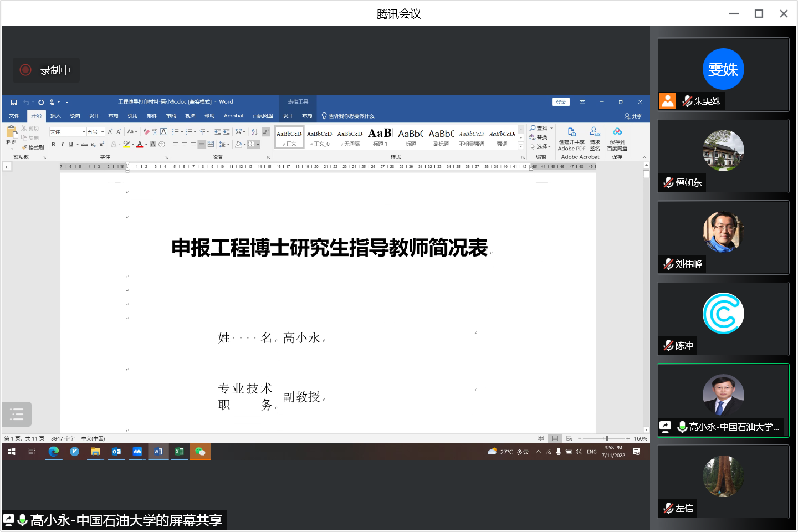Viewport: 798px width, 532px height.
Task: Open WeChat from the taskbar
Action: 200,451
